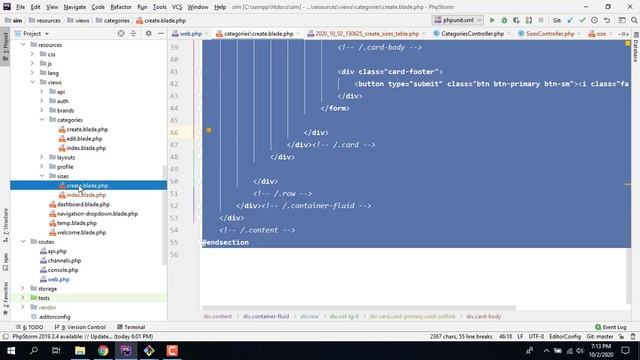Open the Navigate menu
Image resolution: width=640 pixels, height=360 pixels.
click(75, 7)
